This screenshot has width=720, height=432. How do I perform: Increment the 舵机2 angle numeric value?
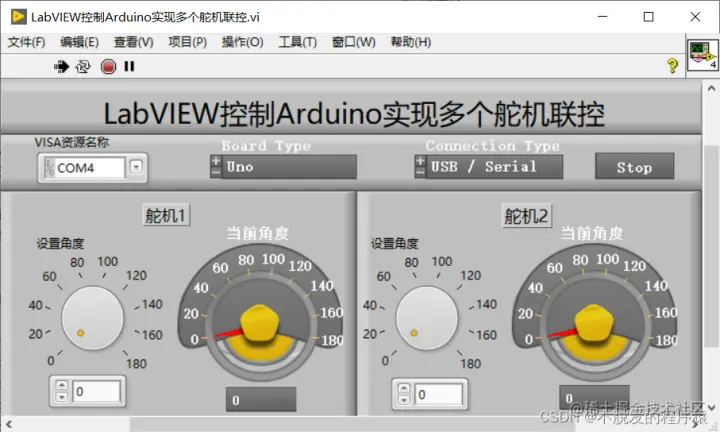coord(404,388)
